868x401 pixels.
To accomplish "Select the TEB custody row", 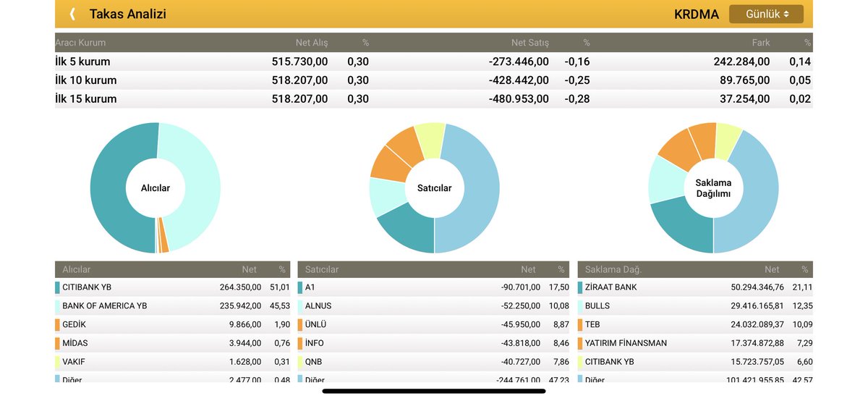I will [695, 324].
